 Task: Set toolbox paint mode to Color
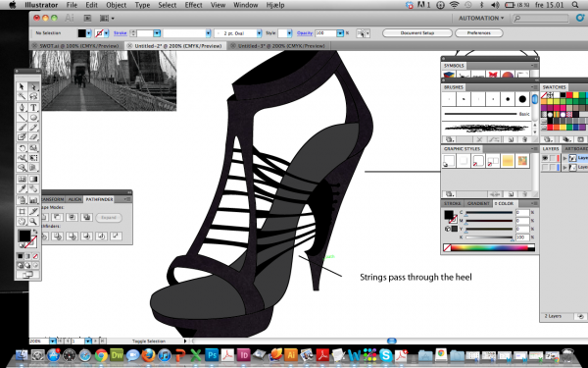[21, 256]
